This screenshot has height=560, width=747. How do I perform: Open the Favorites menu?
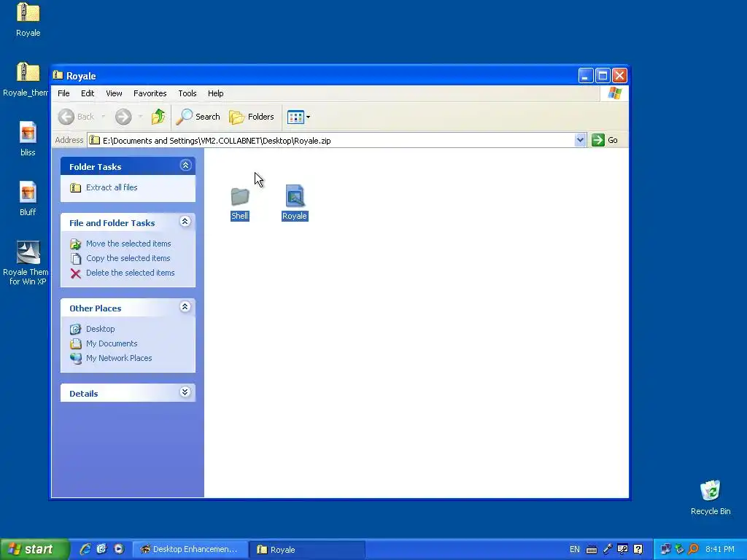150,93
